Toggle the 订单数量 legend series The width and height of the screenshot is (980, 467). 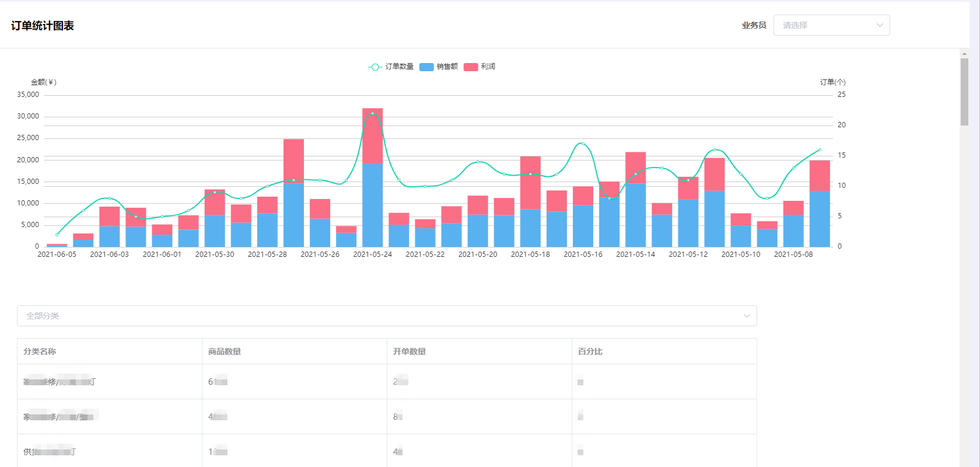[x=399, y=67]
